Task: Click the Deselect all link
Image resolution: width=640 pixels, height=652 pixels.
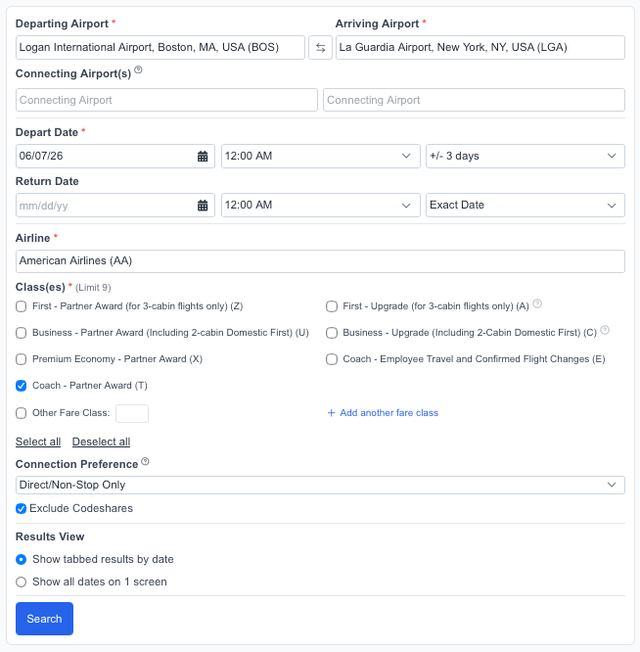Action: pyautogui.click(x=101, y=442)
